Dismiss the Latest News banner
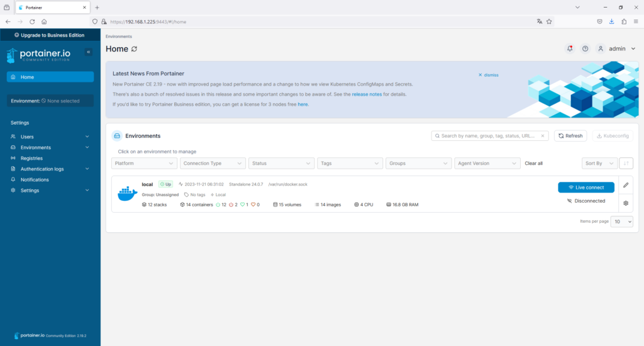The image size is (644, 346). coord(488,75)
